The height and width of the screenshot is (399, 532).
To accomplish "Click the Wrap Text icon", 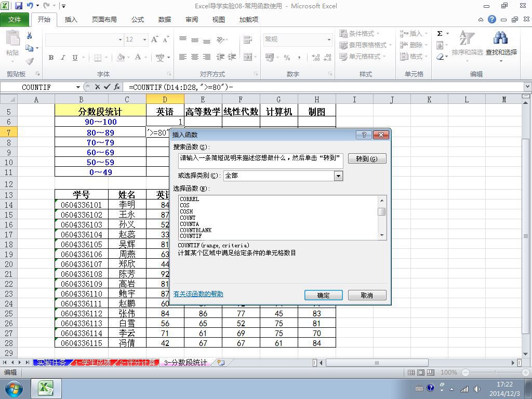I will point(248,39).
